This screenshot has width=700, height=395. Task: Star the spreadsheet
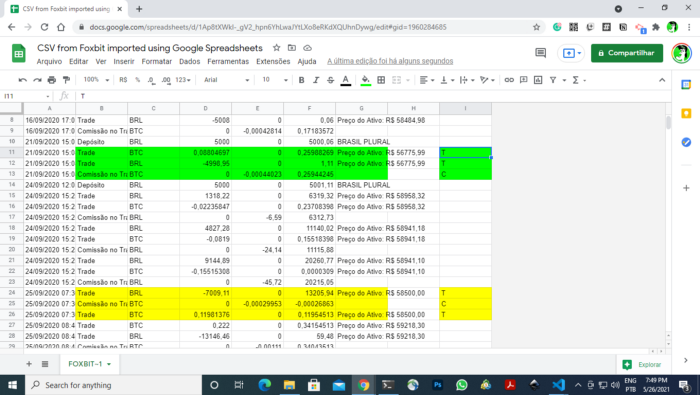[x=276, y=48]
